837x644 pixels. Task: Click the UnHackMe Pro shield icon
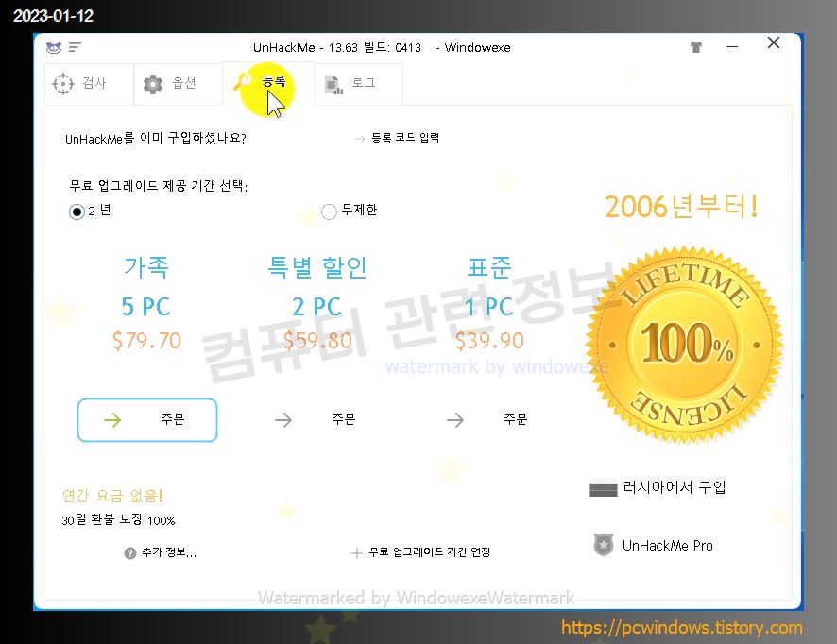click(604, 545)
